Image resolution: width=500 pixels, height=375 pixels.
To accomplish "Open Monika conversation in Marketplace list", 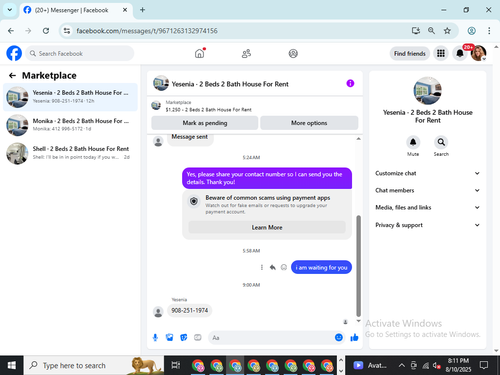I will click(x=70, y=125).
